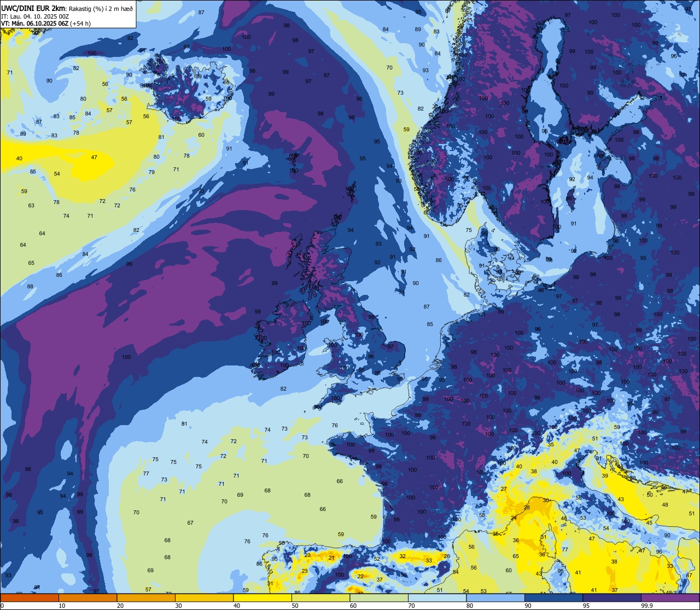
Task: Click the legend tick label '70' on scale
Action: (411, 606)
